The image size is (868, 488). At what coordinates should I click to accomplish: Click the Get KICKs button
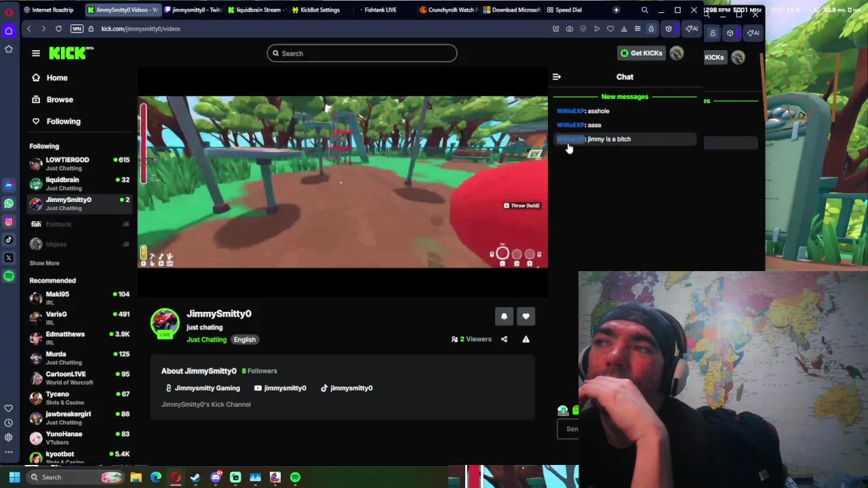(641, 53)
